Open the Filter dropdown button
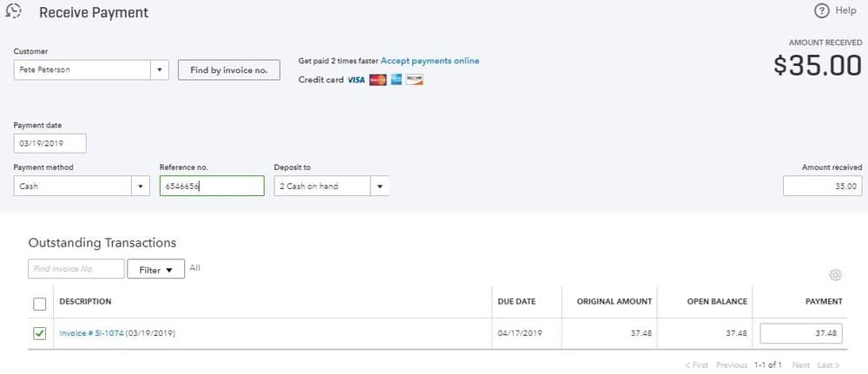868x374 pixels. [156, 270]
